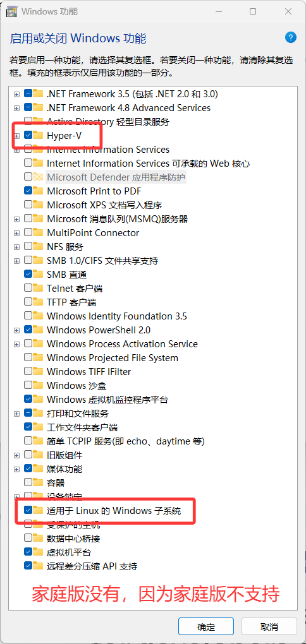The height and width of the screenshot is (644, 306).
Task: Expand Windows Process Activation Service node
Action: pyautogui.click(x=16, y=344)
